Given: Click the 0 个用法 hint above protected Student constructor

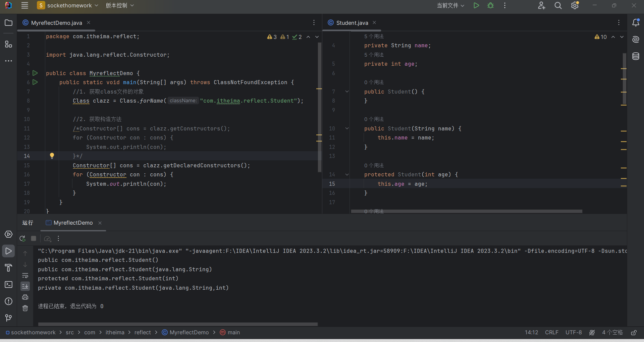Looking at the screenshot, I should (374, 165).
